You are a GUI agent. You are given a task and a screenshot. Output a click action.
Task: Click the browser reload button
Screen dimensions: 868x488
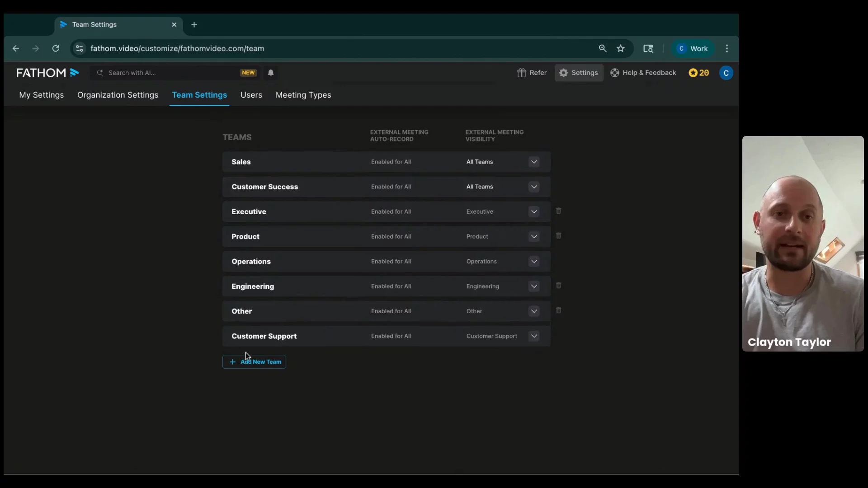click(x=56, y=48)
